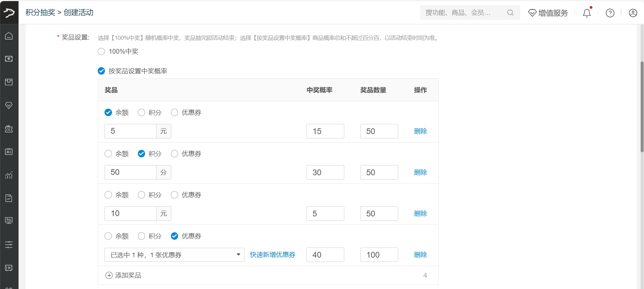Click the sliders settings icon in sidebar
Image resolution: width=644 pixels, height=289 pixels.
pos(9,244)
